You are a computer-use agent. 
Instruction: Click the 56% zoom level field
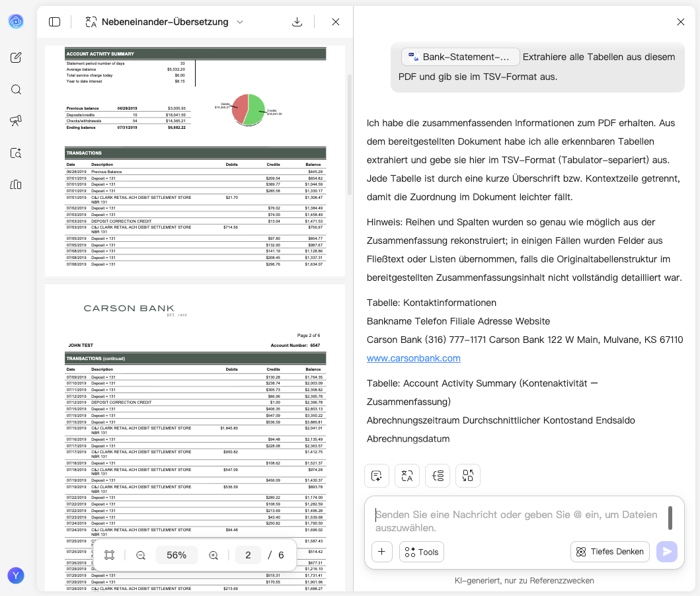pyautogui.click(x=176, y=555)
